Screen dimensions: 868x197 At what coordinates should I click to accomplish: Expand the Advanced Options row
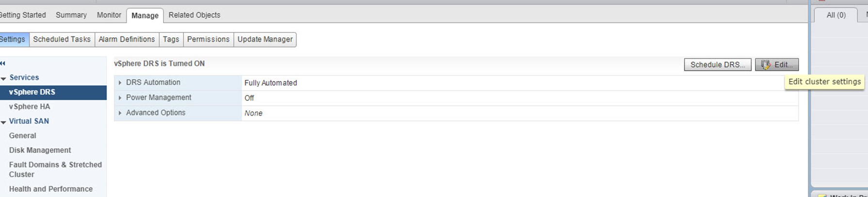point(120,113)
